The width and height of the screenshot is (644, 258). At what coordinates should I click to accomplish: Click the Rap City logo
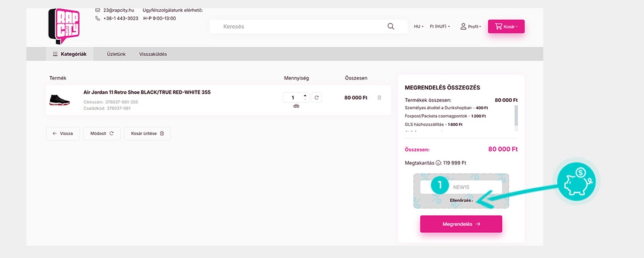pyautogui.click(x=64, y=26)
